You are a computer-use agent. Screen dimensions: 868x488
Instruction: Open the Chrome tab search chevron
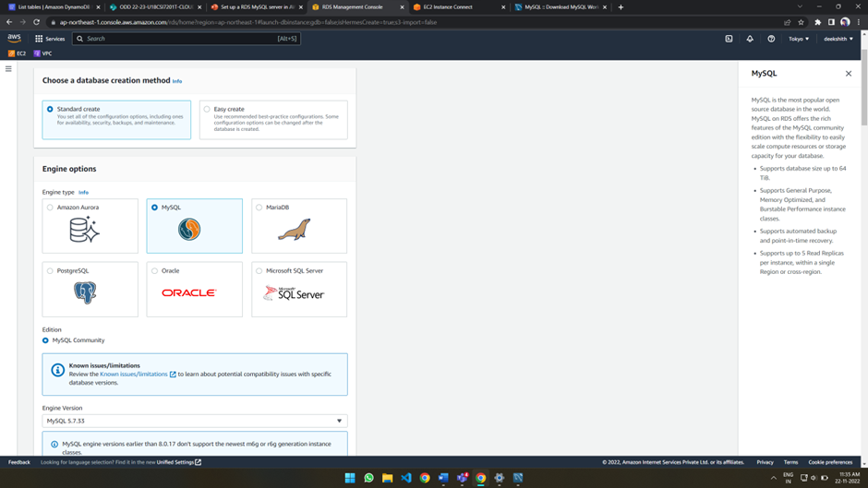800,6
